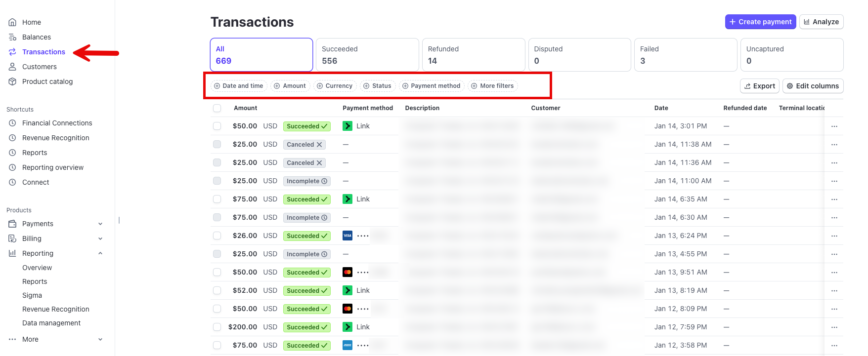The width and height of the screenshot is (868, 356).
Task: Click the Link icon on the $52.00 row
Action: point(347,290)
